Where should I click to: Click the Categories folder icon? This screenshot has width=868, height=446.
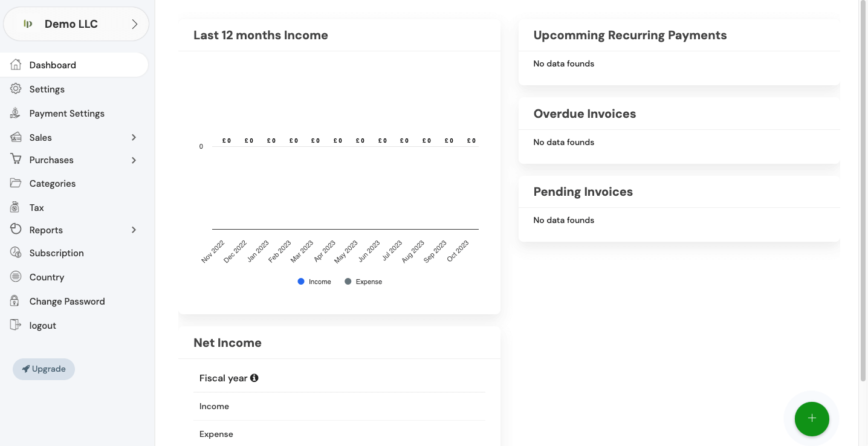(x=16, y=183)
